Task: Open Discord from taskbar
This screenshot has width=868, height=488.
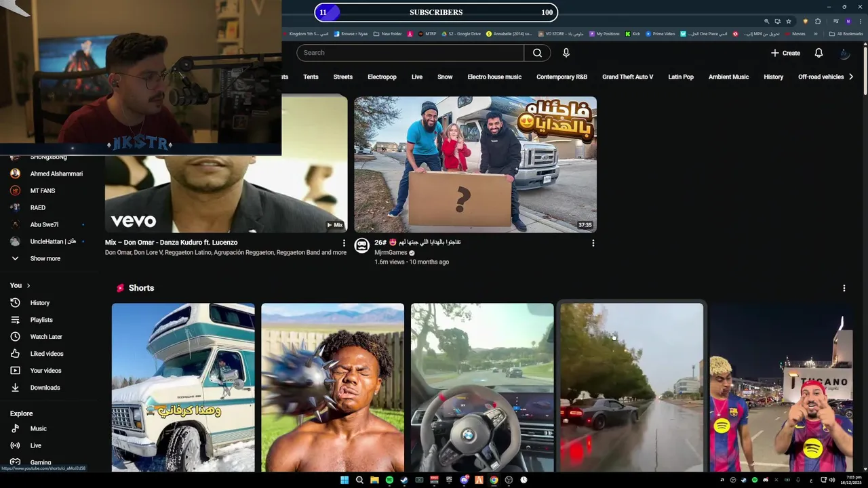Action: 465,480
